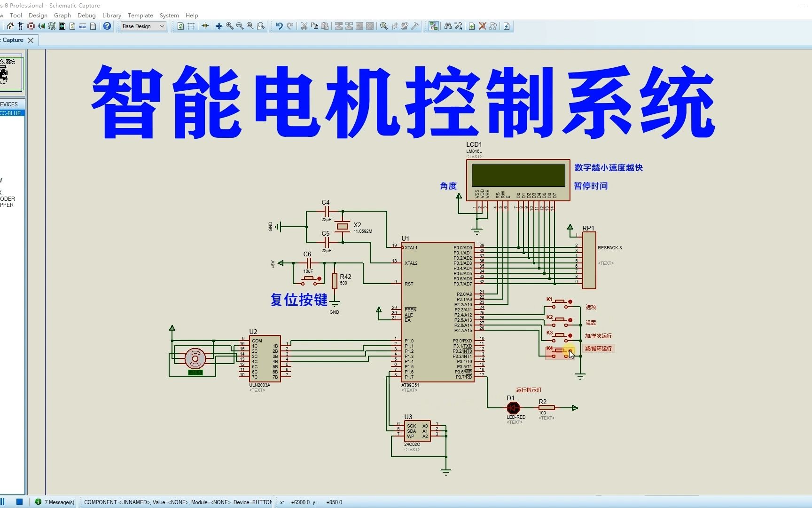This screenshot has width=812, height=508.
Task: Search and tag with binoculars icon
Action: 448,26
